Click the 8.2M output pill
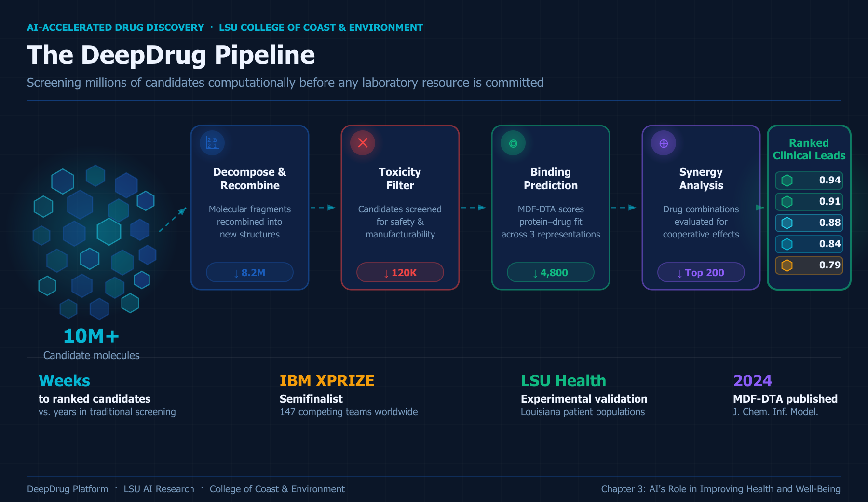The height and width of the screenshot is (502, 868). 250,272
